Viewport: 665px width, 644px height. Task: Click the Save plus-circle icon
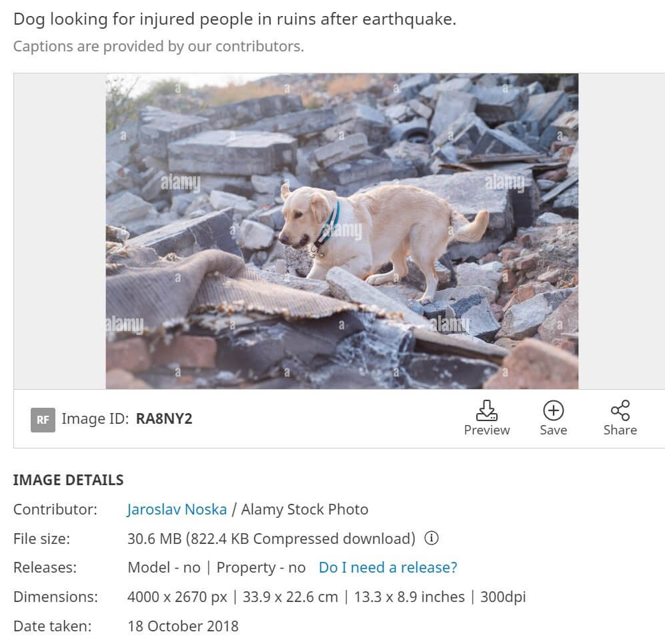point(553,410)
